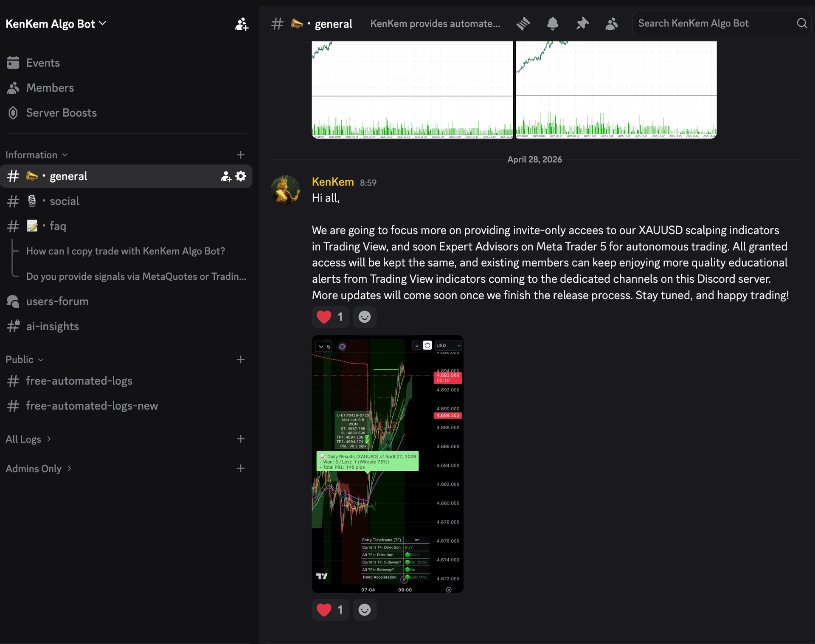The image size is (815, 644).
Task: Click the threads icon in channel header
Action: pyautogui.click(x=523, y=24)
